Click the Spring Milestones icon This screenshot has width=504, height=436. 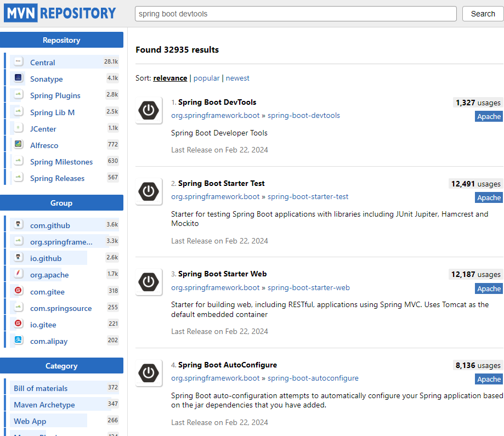[18, 160]
